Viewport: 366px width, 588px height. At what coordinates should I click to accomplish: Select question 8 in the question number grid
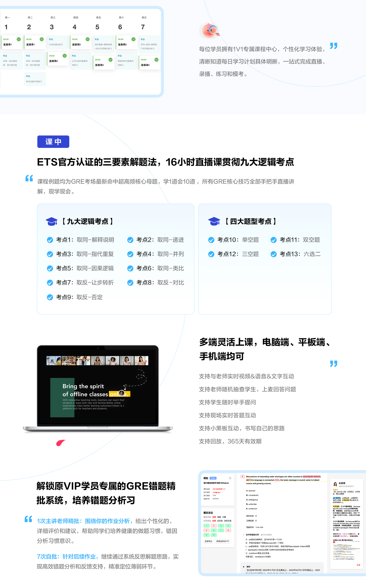pos(228,530)
